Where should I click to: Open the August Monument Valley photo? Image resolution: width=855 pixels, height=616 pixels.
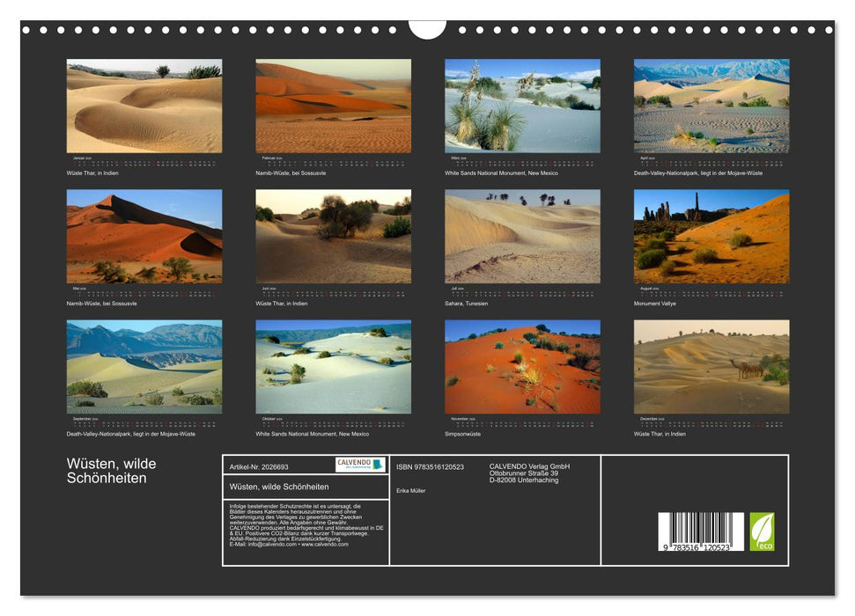711,236
